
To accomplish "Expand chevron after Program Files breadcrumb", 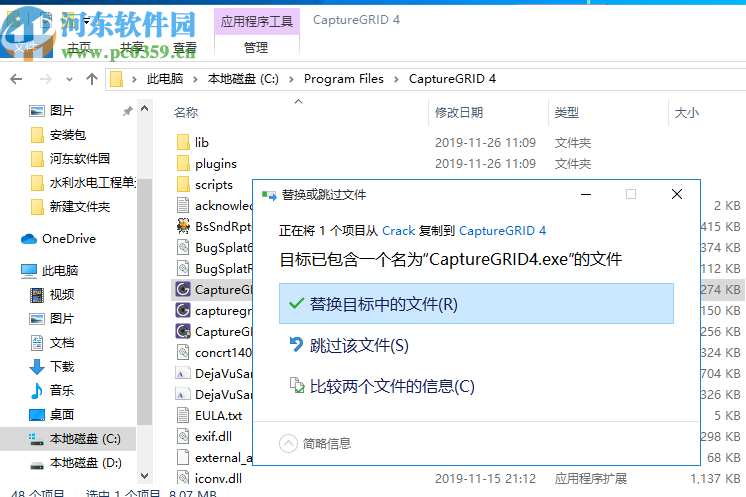I will point(396,79).
